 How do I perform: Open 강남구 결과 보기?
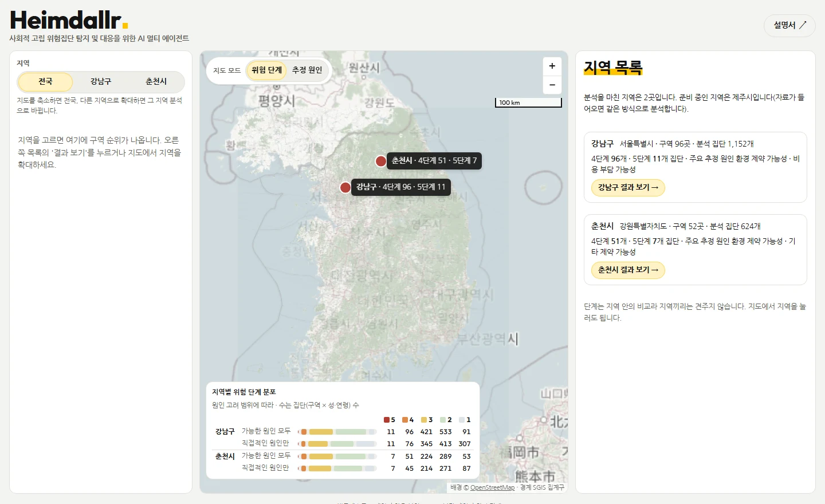[x=628, y=187]
